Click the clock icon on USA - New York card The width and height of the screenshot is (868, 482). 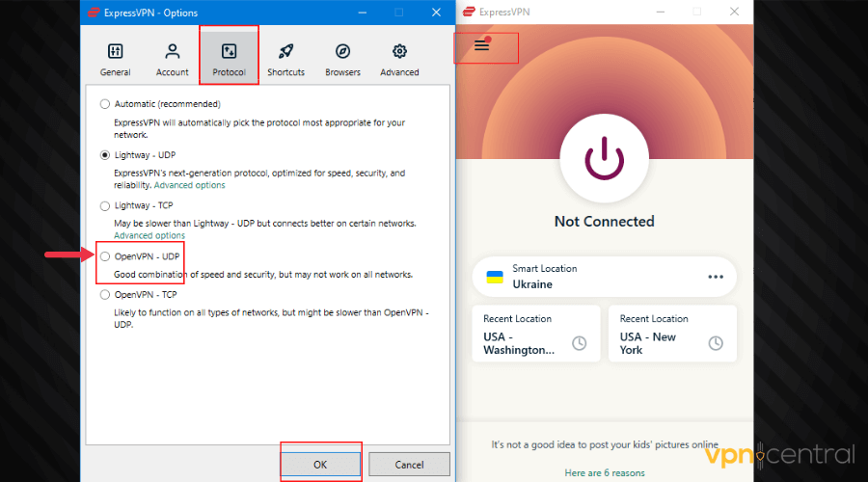click(x=716, y=343)
